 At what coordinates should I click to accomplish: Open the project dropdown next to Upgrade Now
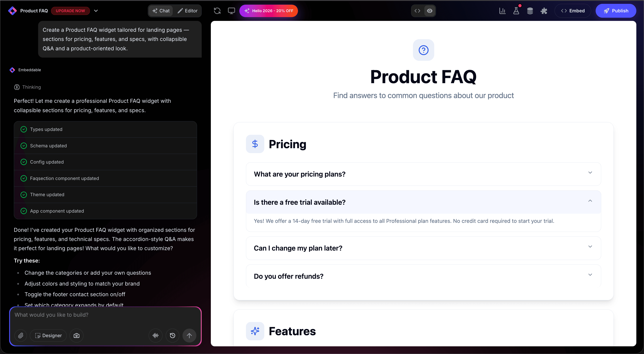point(96,11)
